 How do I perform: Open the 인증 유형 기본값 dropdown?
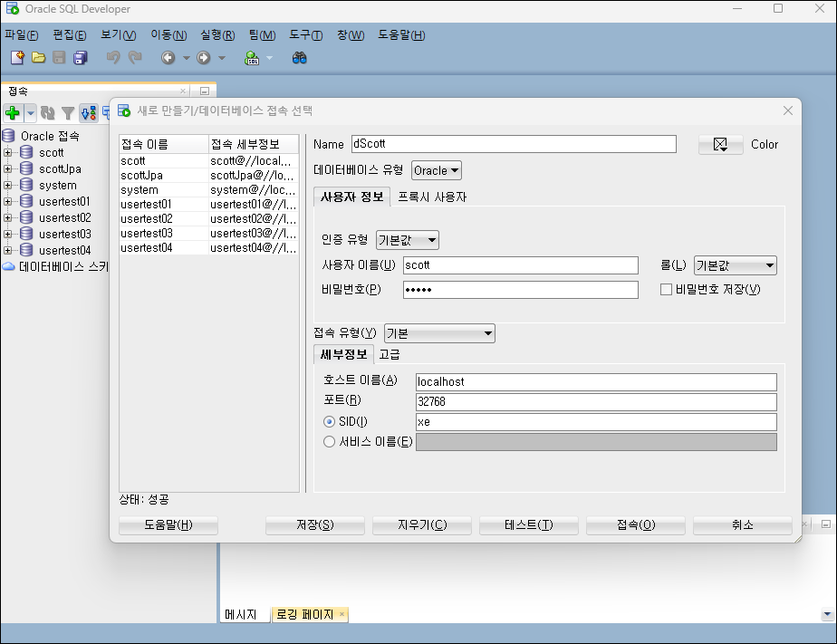[408, 240]
